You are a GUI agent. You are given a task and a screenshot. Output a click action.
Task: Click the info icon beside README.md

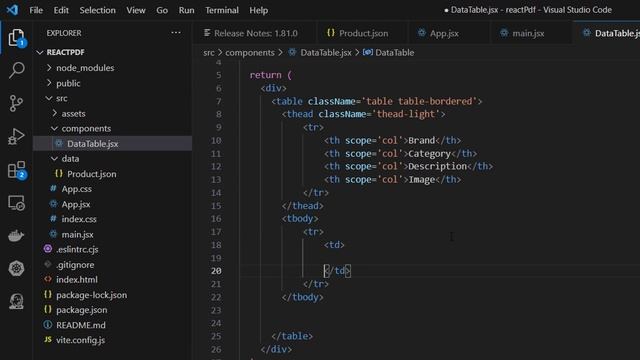click(48, 325)
